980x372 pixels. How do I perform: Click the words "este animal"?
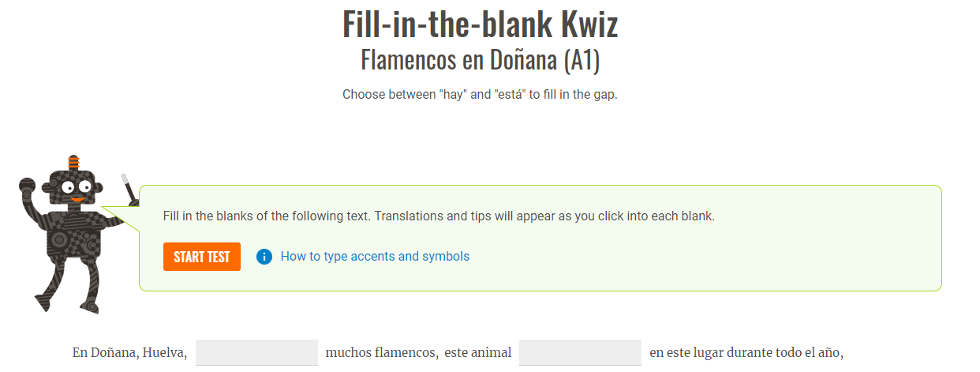click(x=477, y=353)
